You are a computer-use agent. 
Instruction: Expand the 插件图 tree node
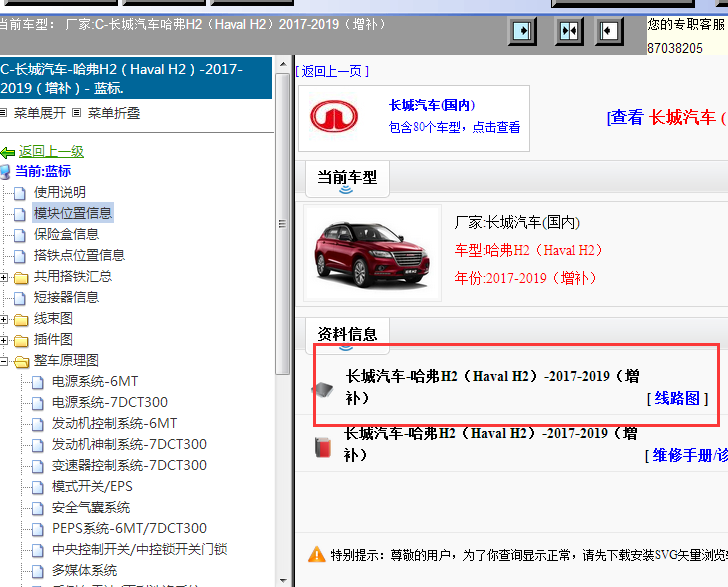coord(4,340)
